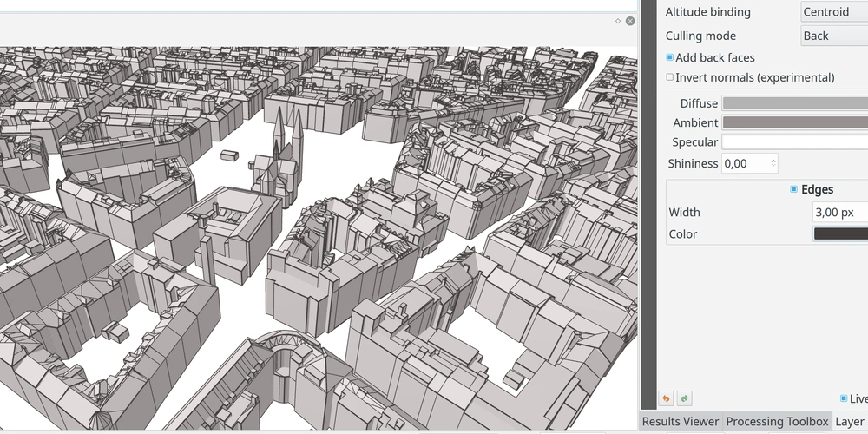
Task: Select the Edges Color swatch
Action: (x=840, y=233)
